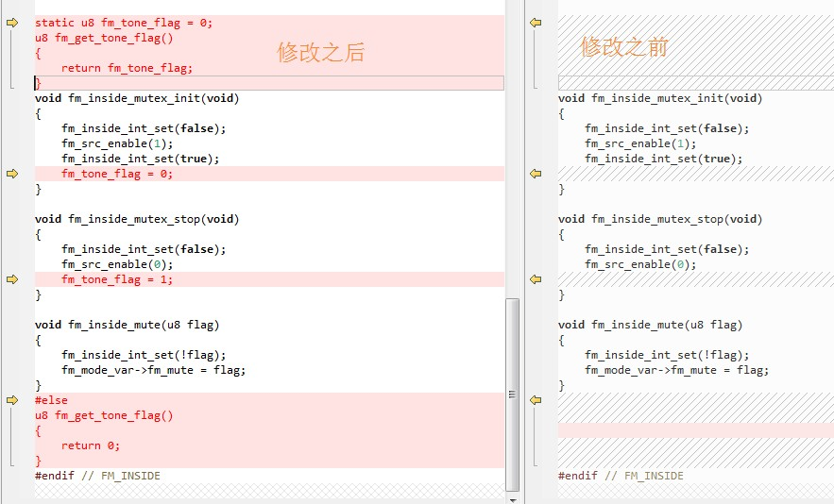The width and height of the screenshot is (834, 504).
Task: Click right pane 'fm_mode_var->fm_mute = flag;'
Action: 676,370
